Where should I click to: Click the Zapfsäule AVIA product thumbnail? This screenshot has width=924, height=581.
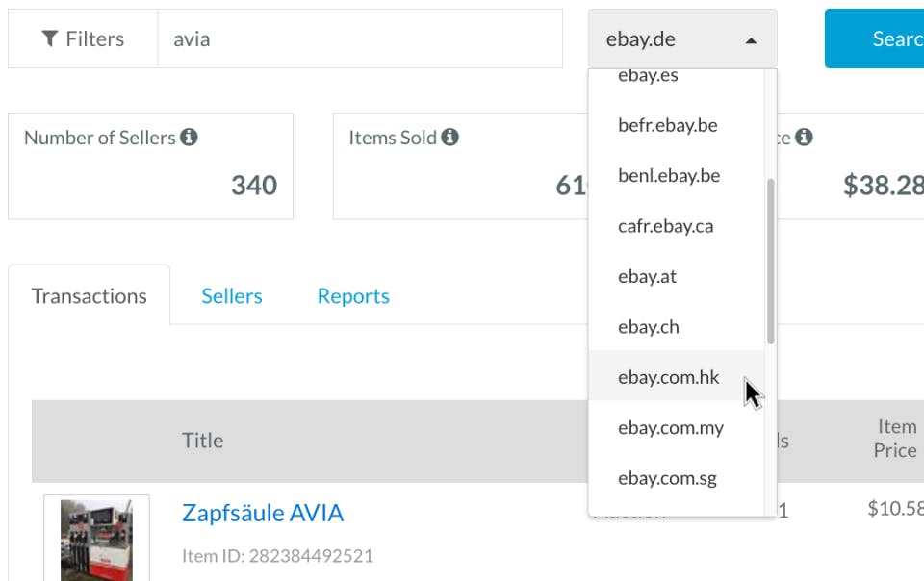point(96,539)
